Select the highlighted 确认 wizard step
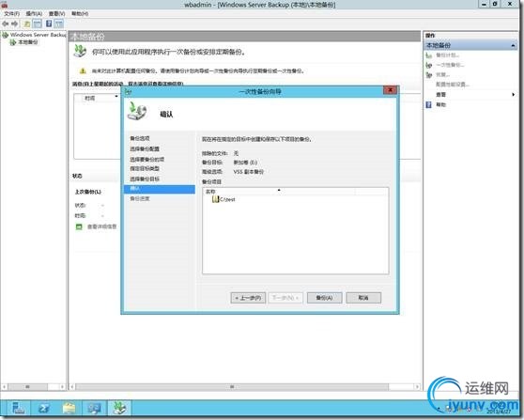Image resolution: width=524 pixels, height=420 pixels. pyautogui.click(x=160, y=189)
